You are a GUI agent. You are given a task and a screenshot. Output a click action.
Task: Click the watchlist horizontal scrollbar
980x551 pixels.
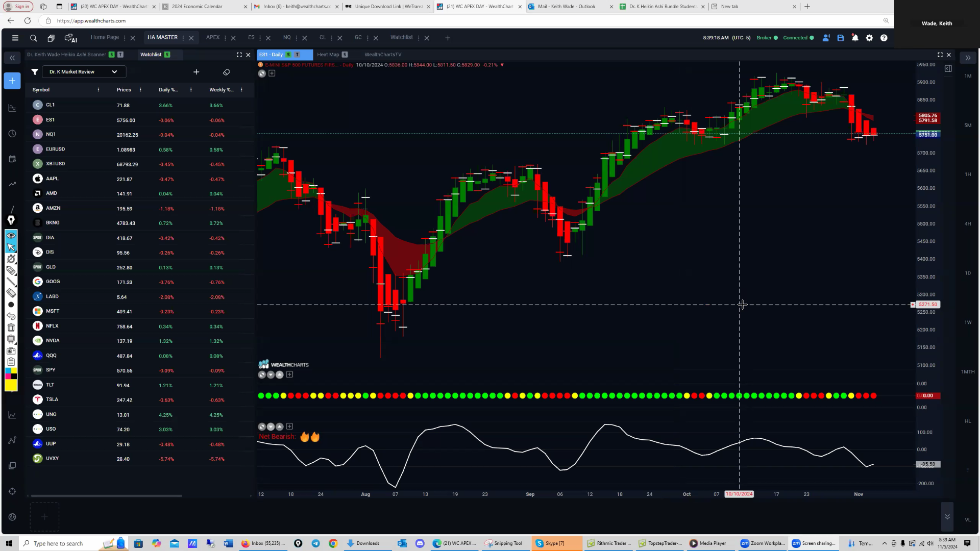tap(106, 496)
